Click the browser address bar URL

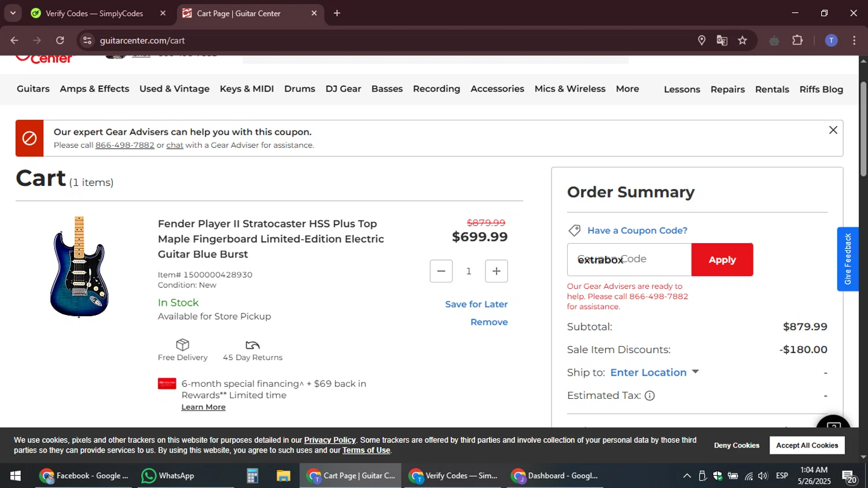142,41
